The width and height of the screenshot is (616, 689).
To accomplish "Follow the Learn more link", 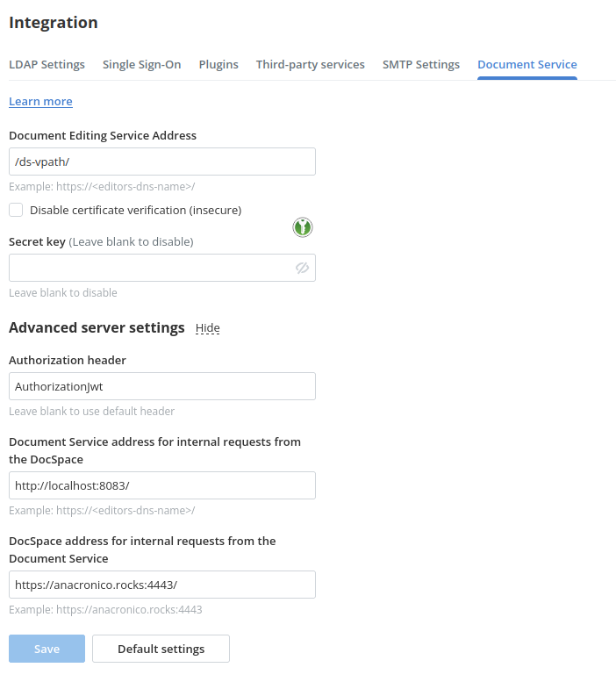I will tap(40, 102).
